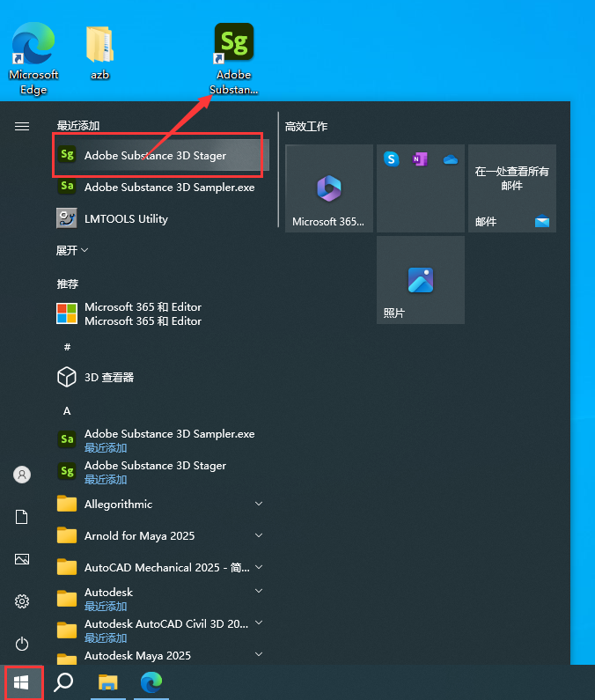Open Settings gear in Start sidebar
Viewport: 595px width, 700px height.
pos(22,601)
